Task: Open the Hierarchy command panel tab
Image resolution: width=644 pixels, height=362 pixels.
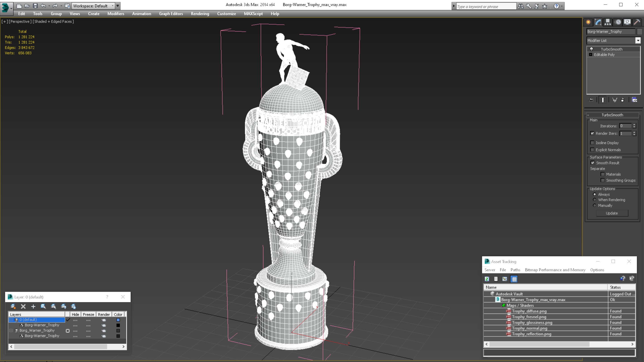Action: 608,22
